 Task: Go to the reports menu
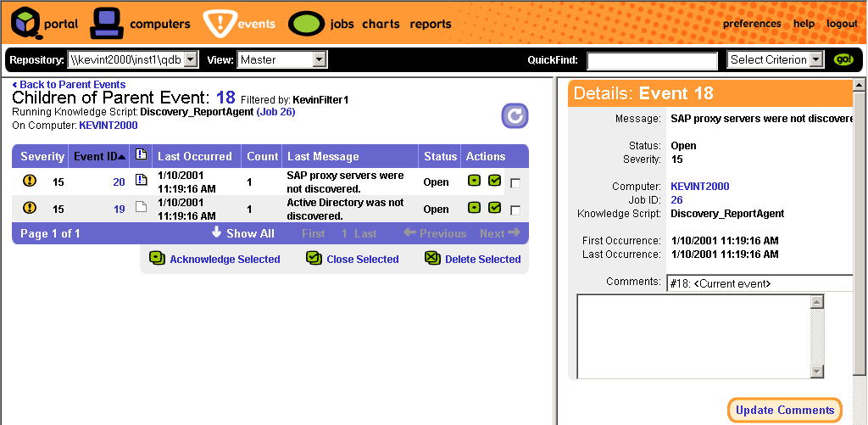(431, 25)
